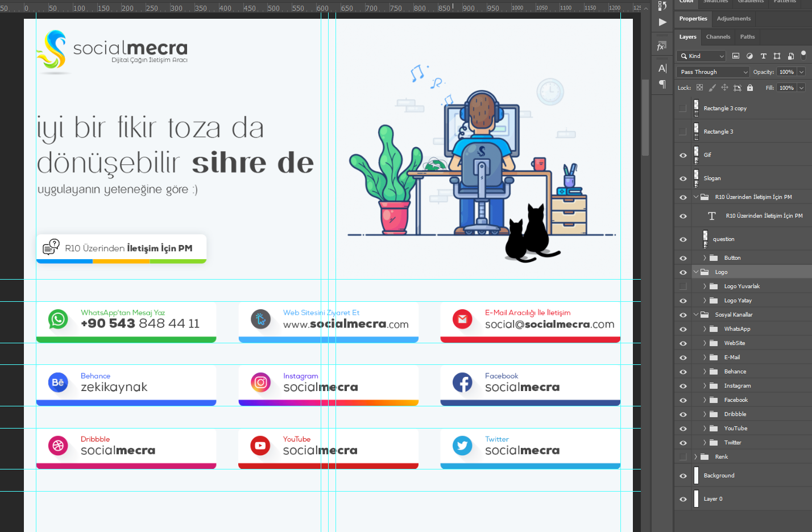
Task: Hide the Background layer
Action: [x=683, y=476]
